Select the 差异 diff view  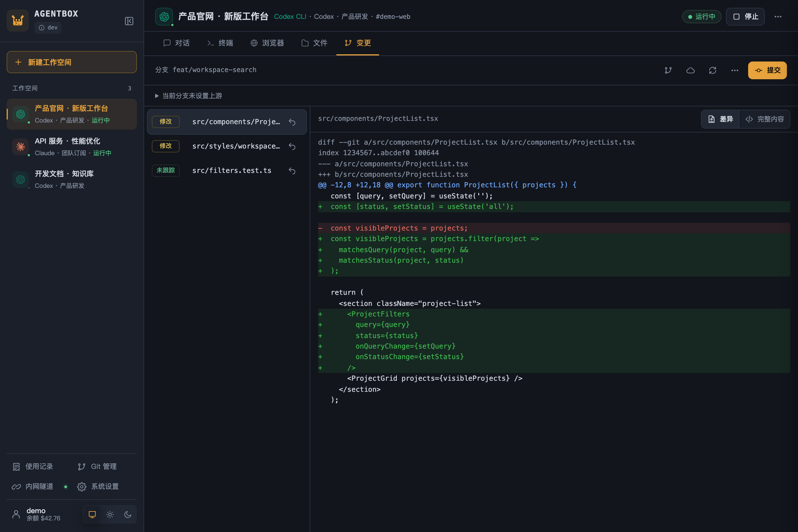pyautogui.click(x=720, y=119)
